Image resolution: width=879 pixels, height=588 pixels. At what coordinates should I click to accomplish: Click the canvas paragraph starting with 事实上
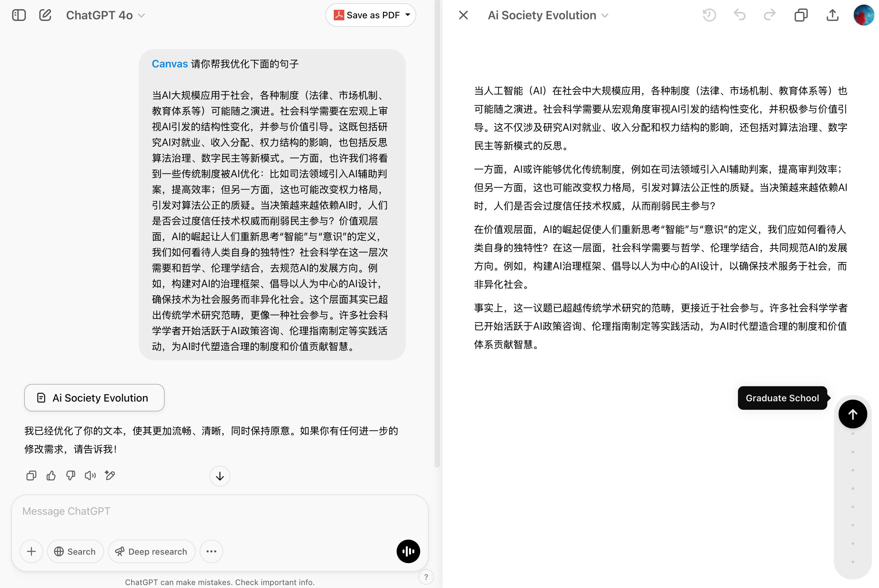(660, 326)
